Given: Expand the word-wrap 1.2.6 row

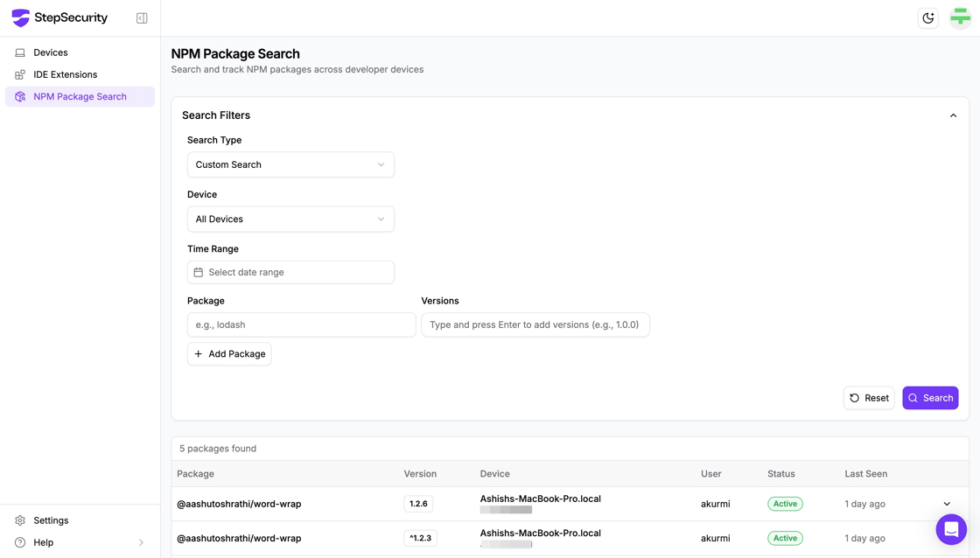Looking at the screenshot, I should 947,504.
